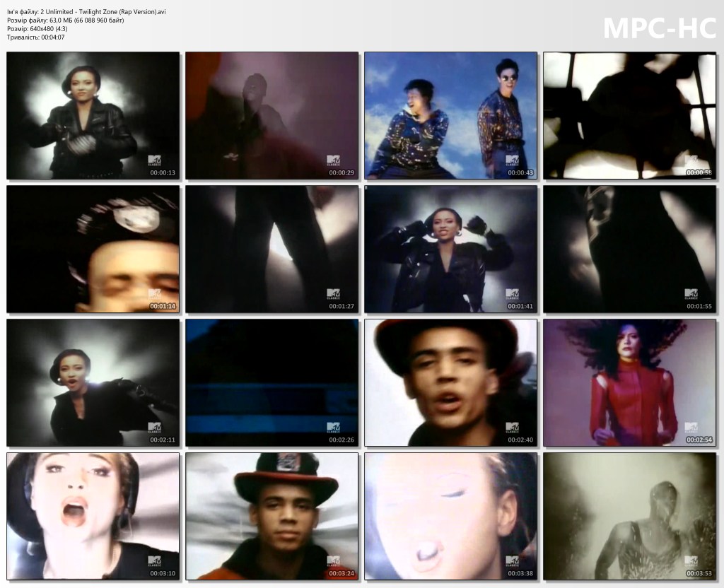Select the dark blue frame at 00:02:26
The height and width of the screenshot is (588, 724).
(272, 382)
